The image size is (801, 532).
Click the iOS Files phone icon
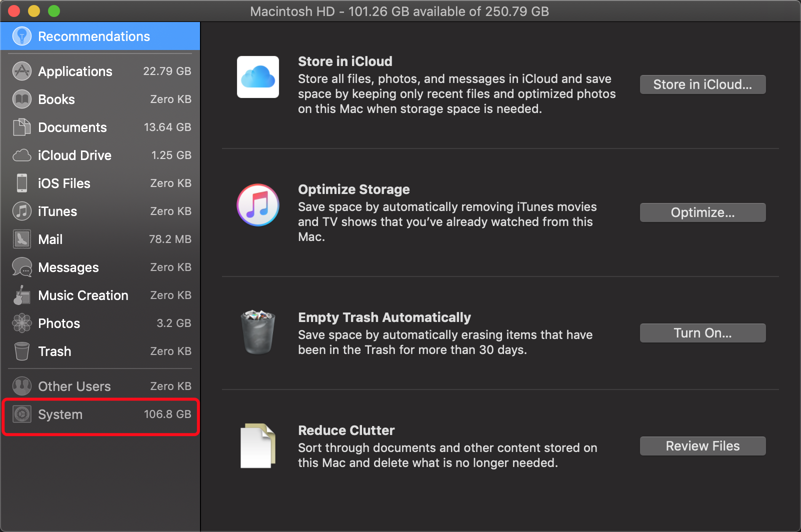pyautogui.click(x=22, y=183)
